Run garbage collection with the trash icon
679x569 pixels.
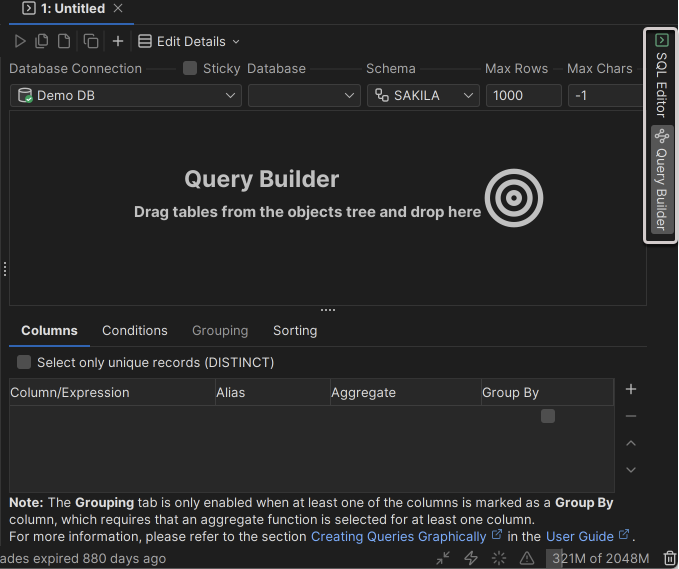[669, 558]
